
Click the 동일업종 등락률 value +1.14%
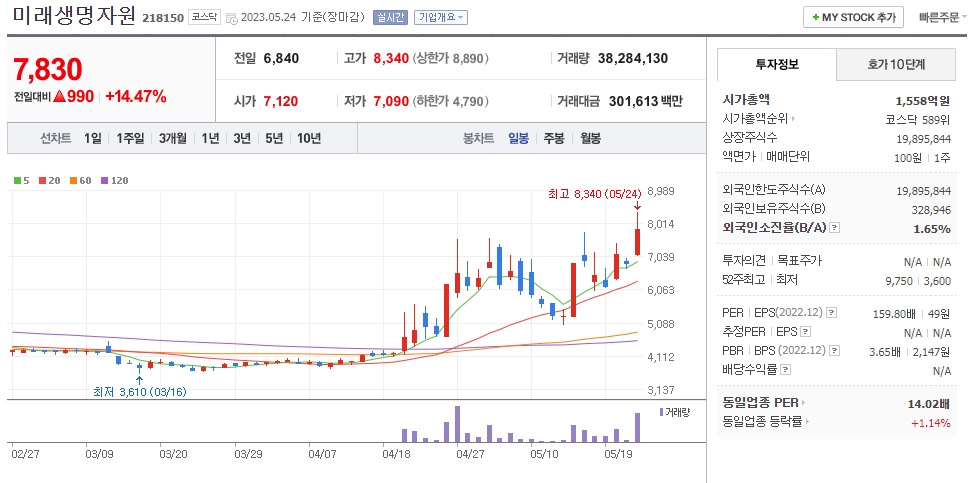[930, 423]
